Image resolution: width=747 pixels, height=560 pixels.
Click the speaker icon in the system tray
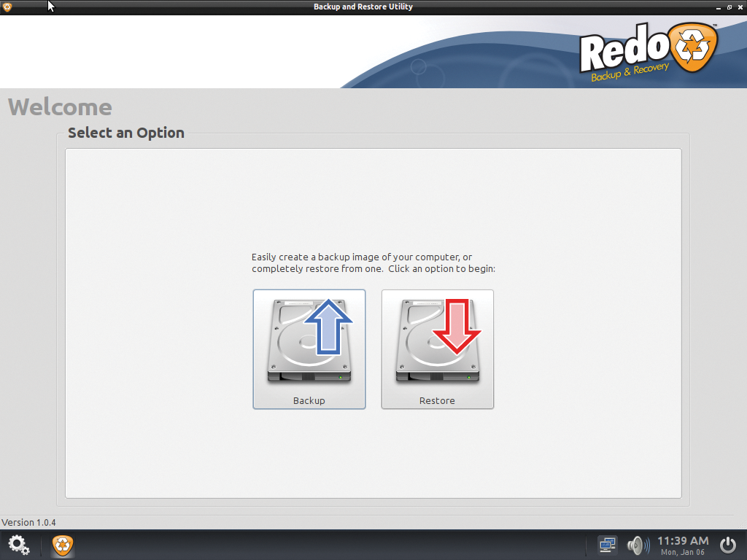point(636,545)
